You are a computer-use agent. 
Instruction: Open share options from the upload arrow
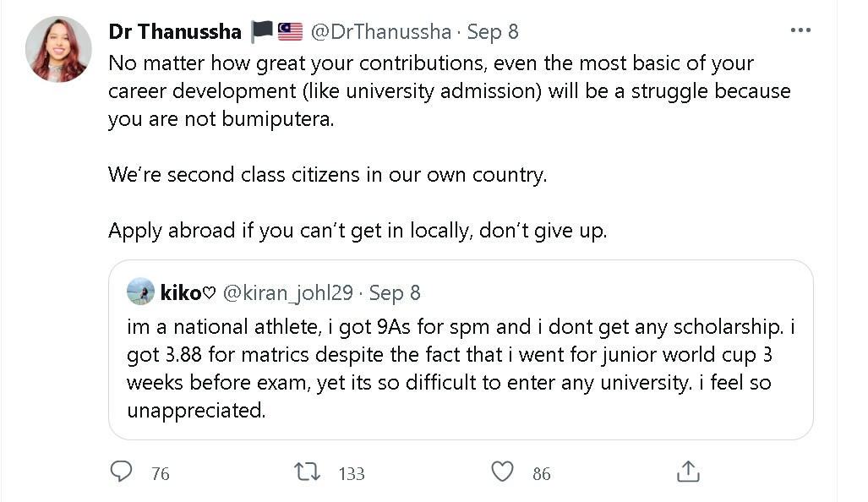688,472
